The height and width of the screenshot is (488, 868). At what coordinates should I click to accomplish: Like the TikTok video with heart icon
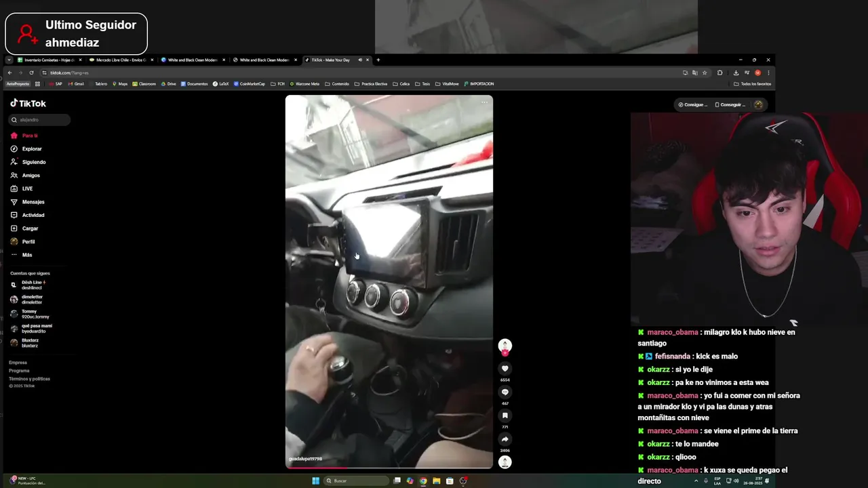505,369
